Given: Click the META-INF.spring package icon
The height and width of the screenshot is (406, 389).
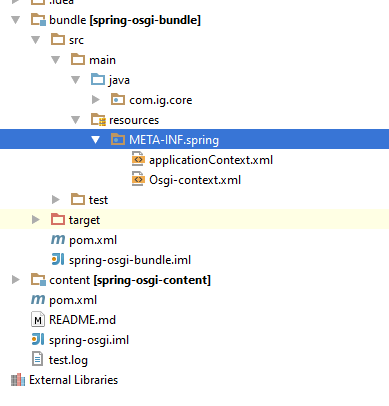Looking at the screenshot, I should 118,139.
